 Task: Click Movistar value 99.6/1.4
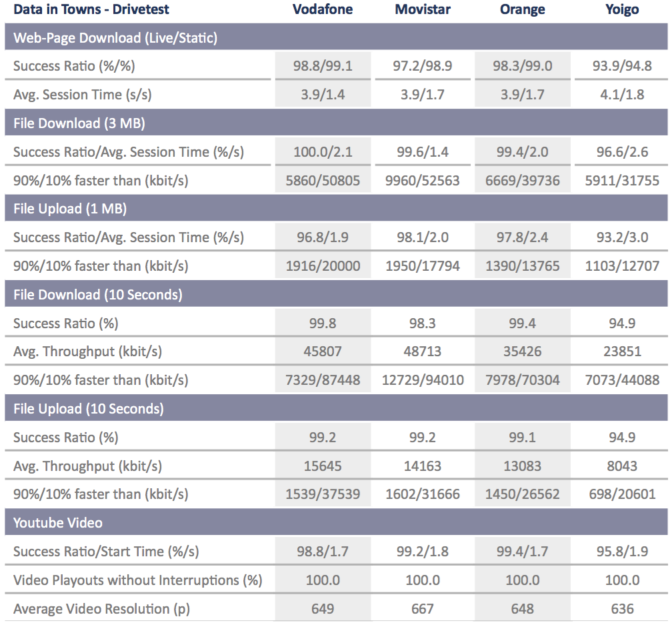click(423, 152)
